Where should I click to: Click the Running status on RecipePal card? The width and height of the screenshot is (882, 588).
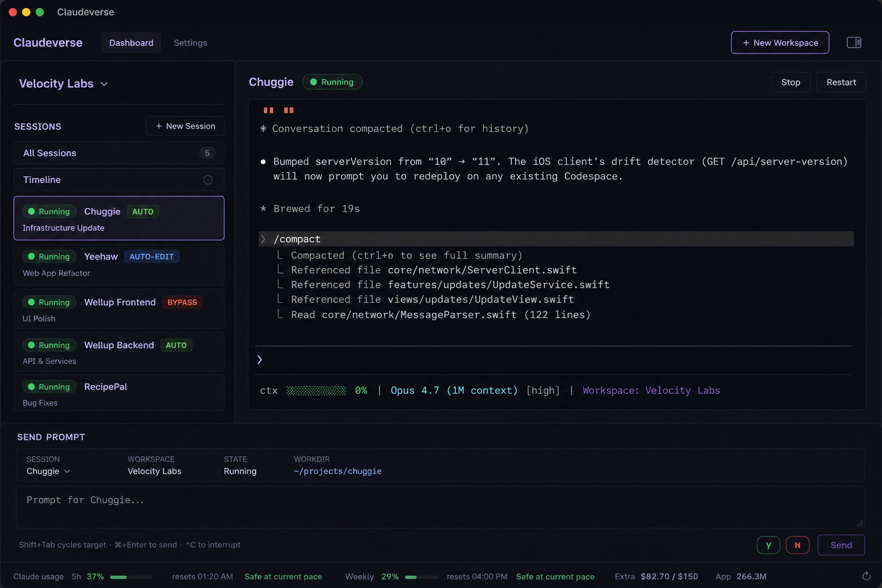tap(49, 387)
